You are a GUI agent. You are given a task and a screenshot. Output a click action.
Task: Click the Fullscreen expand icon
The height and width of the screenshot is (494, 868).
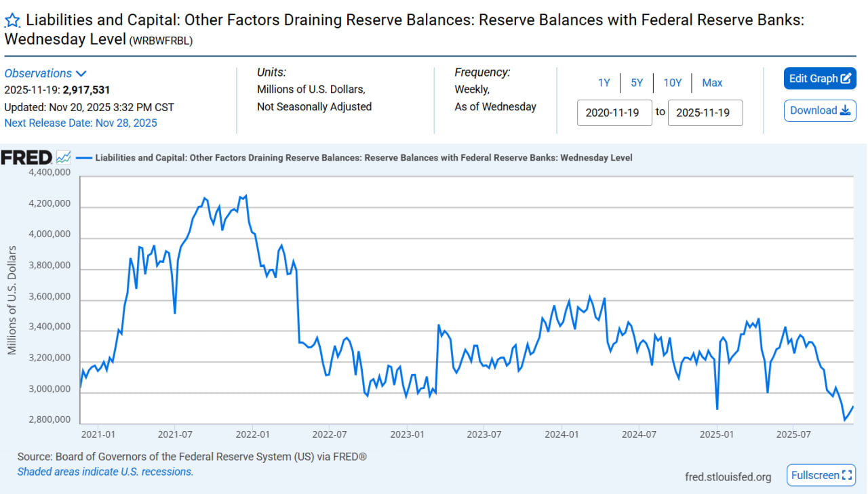pyautogui.click(x=847, y=476)
